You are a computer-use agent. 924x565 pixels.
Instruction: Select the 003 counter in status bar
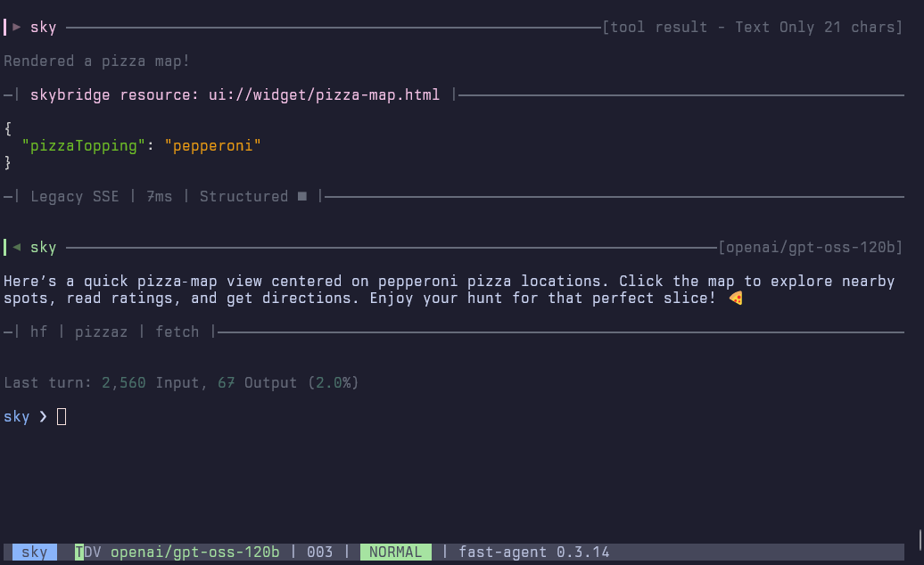point(319,552)
